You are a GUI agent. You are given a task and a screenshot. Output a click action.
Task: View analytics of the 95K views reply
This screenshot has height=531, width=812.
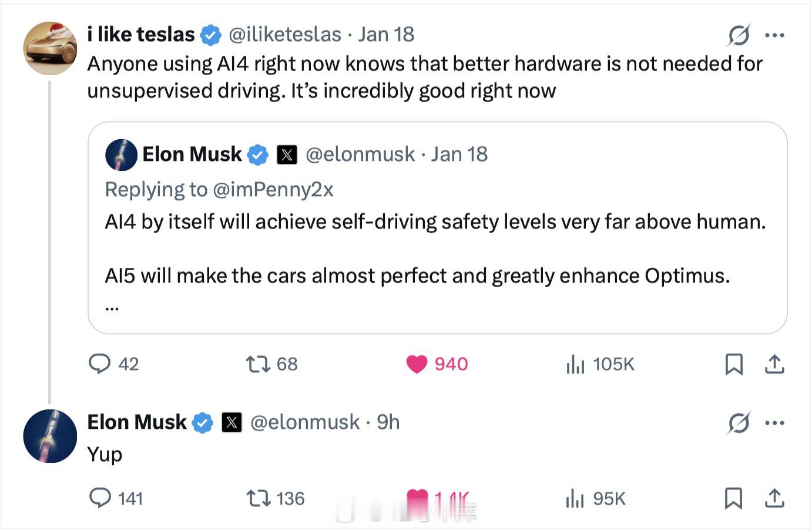click(575, 499)
